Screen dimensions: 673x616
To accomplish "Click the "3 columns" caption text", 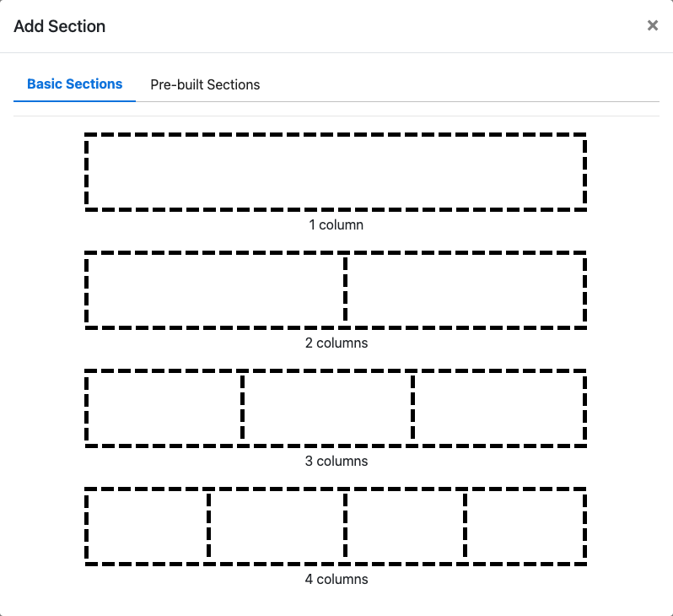I will (336, 462).
